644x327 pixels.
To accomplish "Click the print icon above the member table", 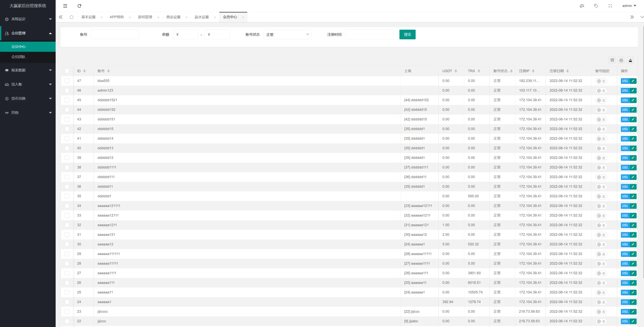I will (621, 60).
